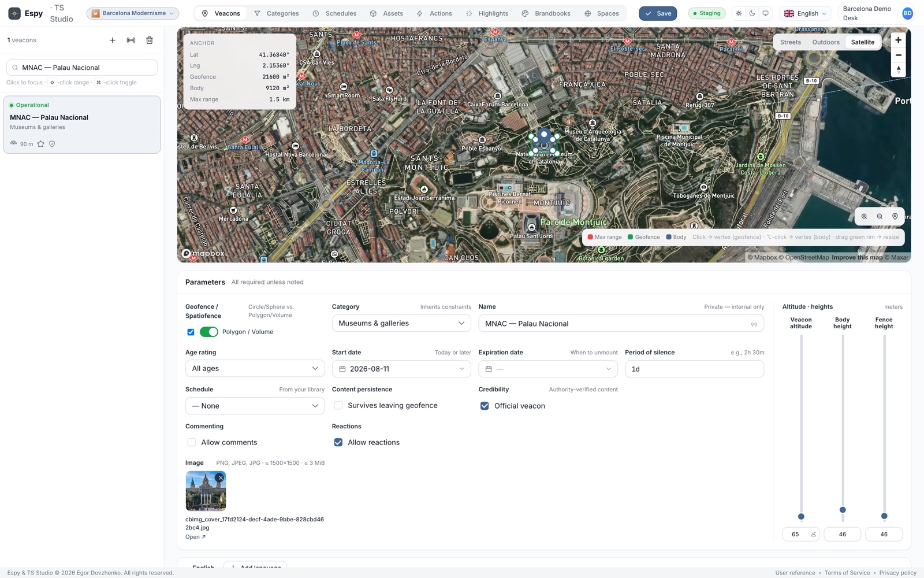Open the Actions tab
This screenshot has width=924, height=578.
(434, 13)
